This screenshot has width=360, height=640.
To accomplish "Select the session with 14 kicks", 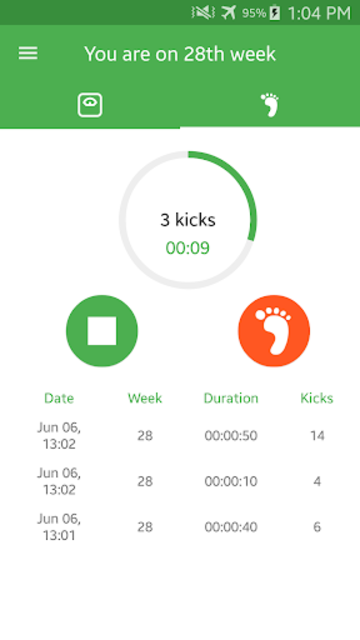I will click(x=180, y=436).
